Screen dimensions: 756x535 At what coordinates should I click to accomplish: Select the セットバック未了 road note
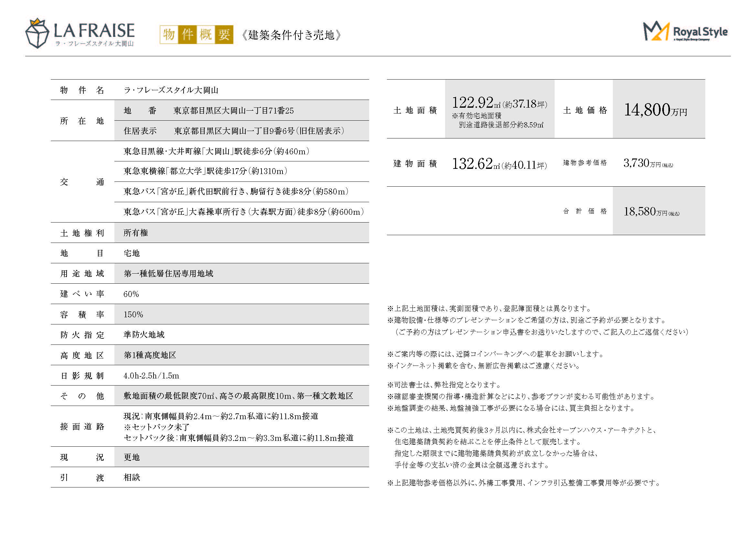tap(157, 427)
